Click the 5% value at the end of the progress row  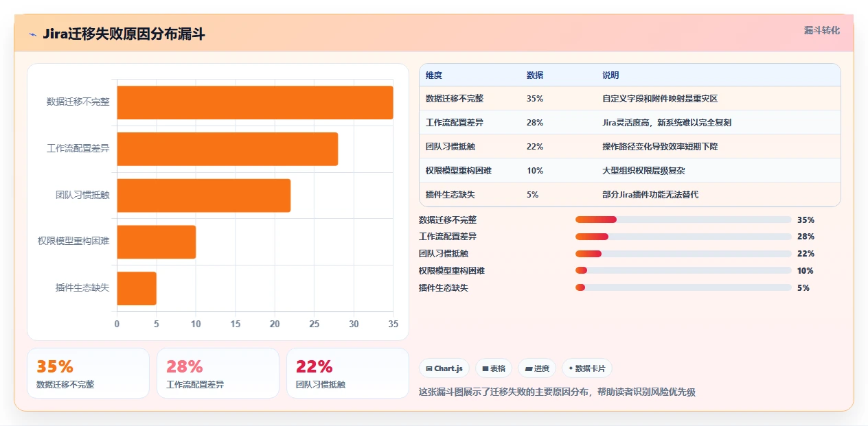[803, 288]
